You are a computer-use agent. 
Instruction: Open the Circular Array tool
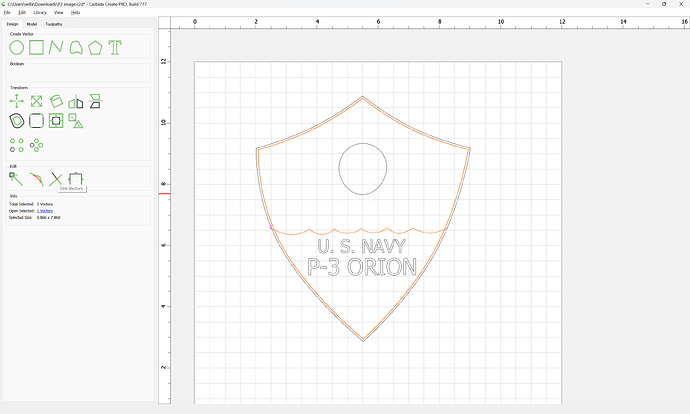tap(36, 145)
